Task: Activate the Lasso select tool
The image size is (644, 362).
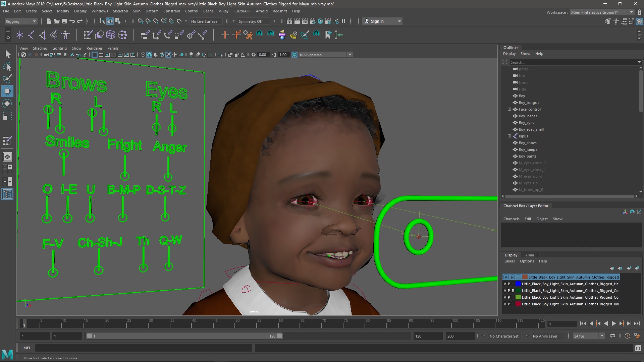Action: 7,66
